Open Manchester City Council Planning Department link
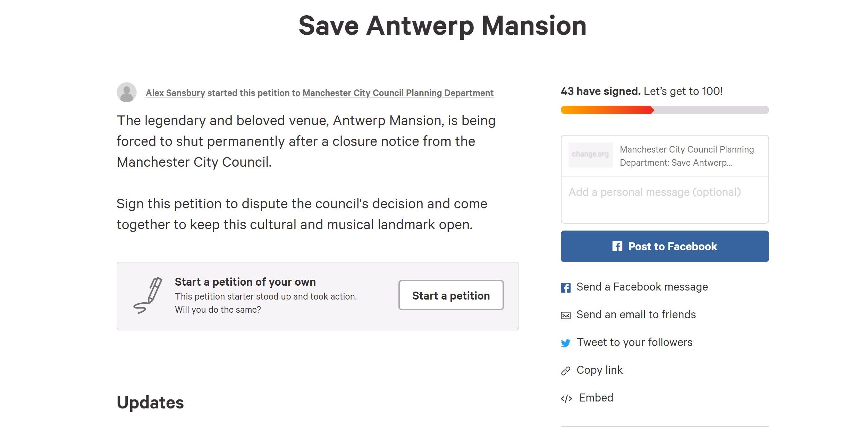 (398, 93)
